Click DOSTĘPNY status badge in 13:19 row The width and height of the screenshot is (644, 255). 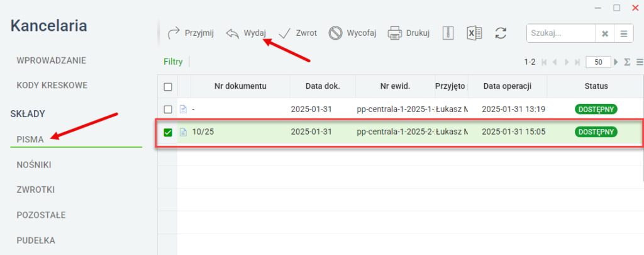[x=596, y=110]
